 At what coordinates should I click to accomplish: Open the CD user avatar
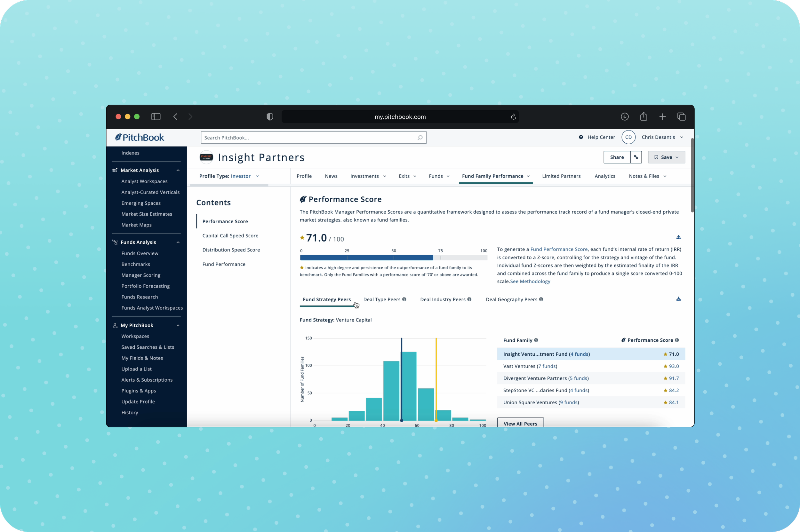(x=628, y=137)
